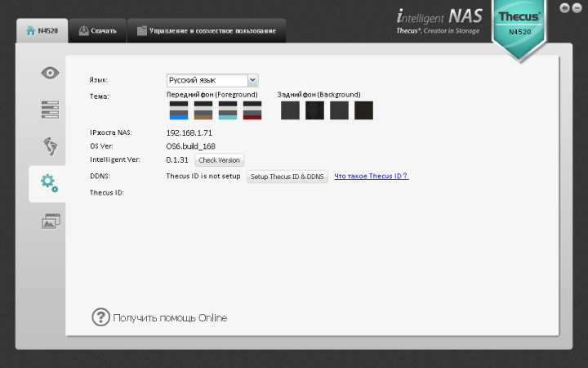Open the Язык language dropdown arrow

(252, 80)
